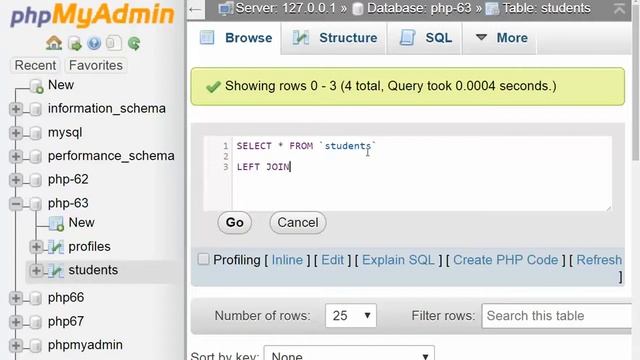Collapse the php-63 database node
The width and height of the screenshot is (640, 360).
tap(16, 203)
